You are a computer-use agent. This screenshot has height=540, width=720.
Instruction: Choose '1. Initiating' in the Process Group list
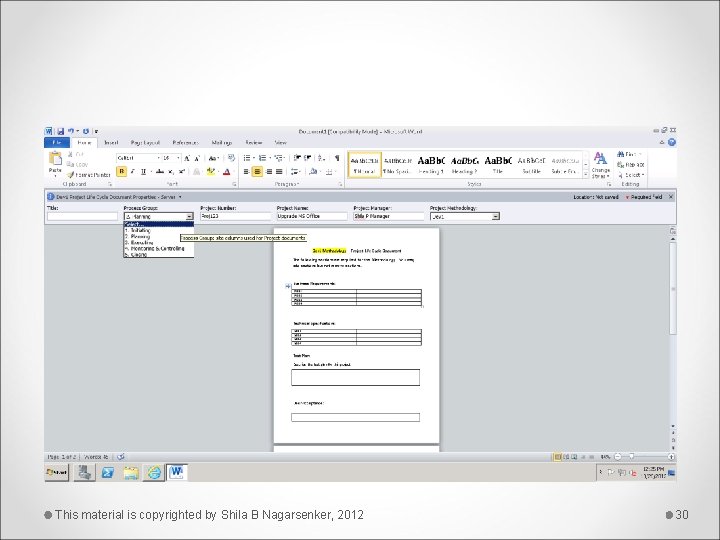click(158, 231)
